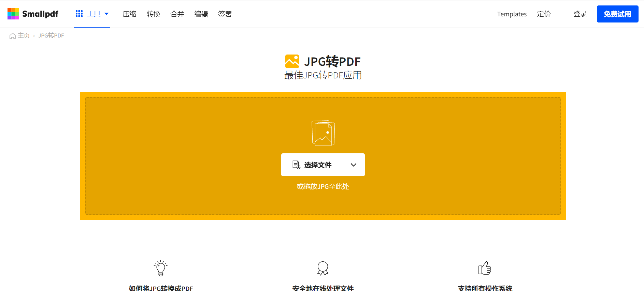Screen dimensions: 644x291
Task: Click the 登录 login link
Action: [580, 14]
